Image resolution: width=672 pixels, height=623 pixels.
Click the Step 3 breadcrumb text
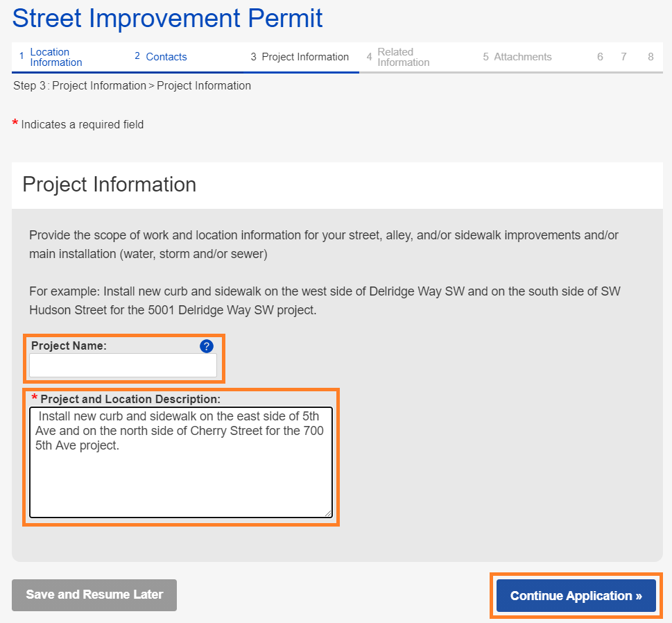(132, 86)
